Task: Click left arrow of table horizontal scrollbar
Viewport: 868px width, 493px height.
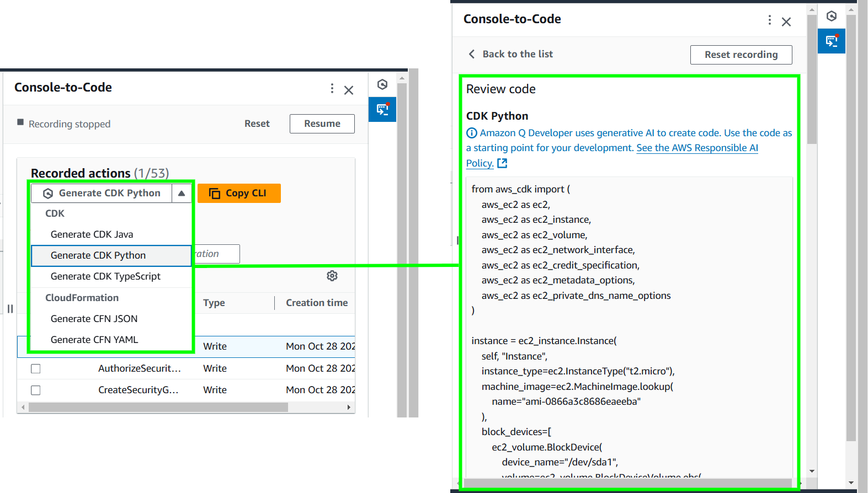Action: pyautogui.click(x=23, y=407)
